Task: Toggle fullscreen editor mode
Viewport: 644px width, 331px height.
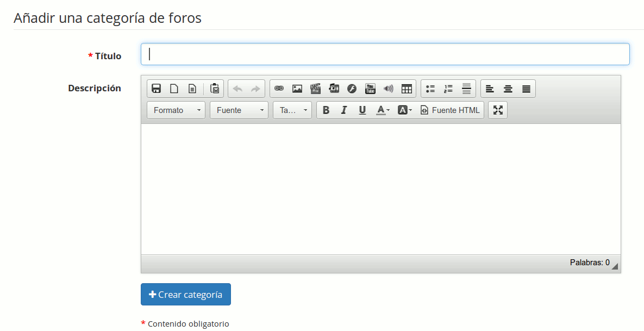Action: pos(498,110)
